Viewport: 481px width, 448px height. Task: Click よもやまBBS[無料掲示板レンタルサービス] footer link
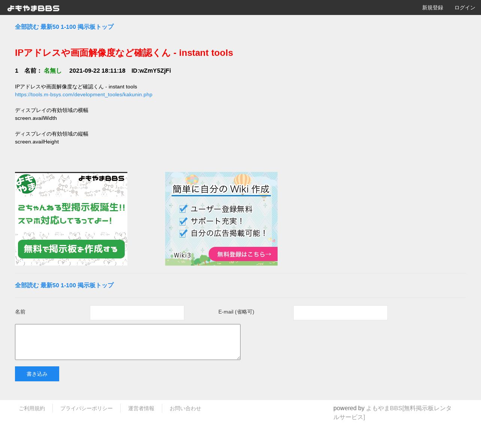pyautogui.click(x=393, y=413)
